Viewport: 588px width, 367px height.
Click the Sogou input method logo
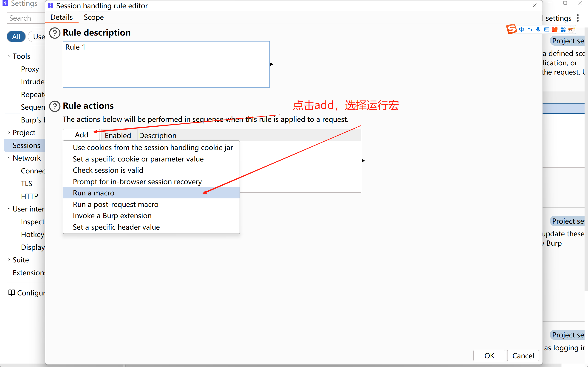[511, 29]
